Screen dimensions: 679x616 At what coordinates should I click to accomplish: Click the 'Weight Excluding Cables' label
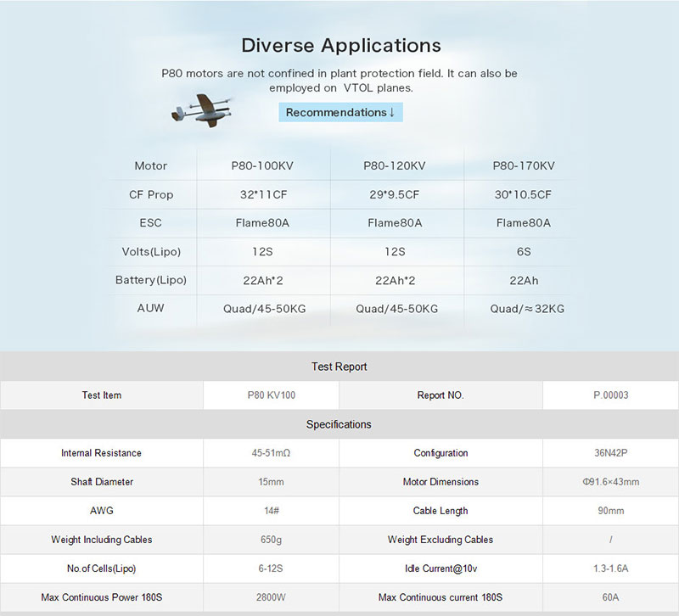coord(441,540)
